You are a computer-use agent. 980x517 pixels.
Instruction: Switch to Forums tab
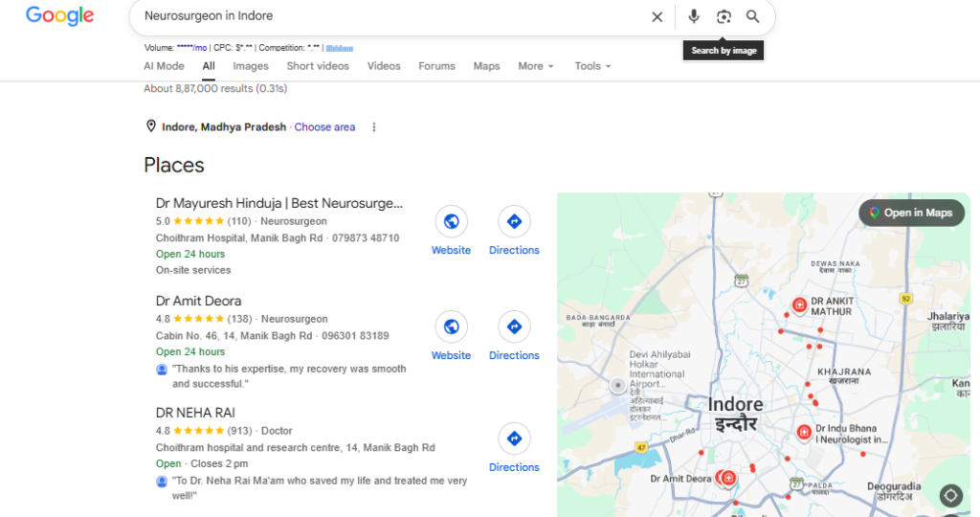click(x=436, y=66)
